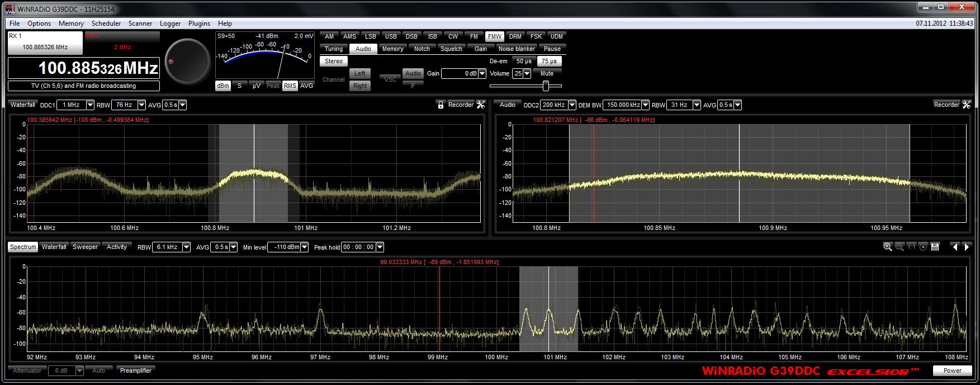Shift wide spectrum range right with arrow

tap(967, 247)
